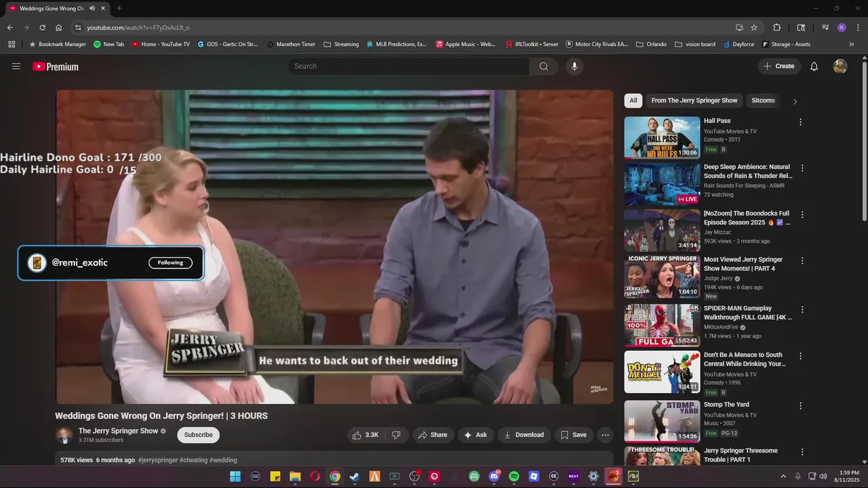Viewport: 868px width, 488px height.
Task: Open Discord from the taskbar
Action: (494, 476)
